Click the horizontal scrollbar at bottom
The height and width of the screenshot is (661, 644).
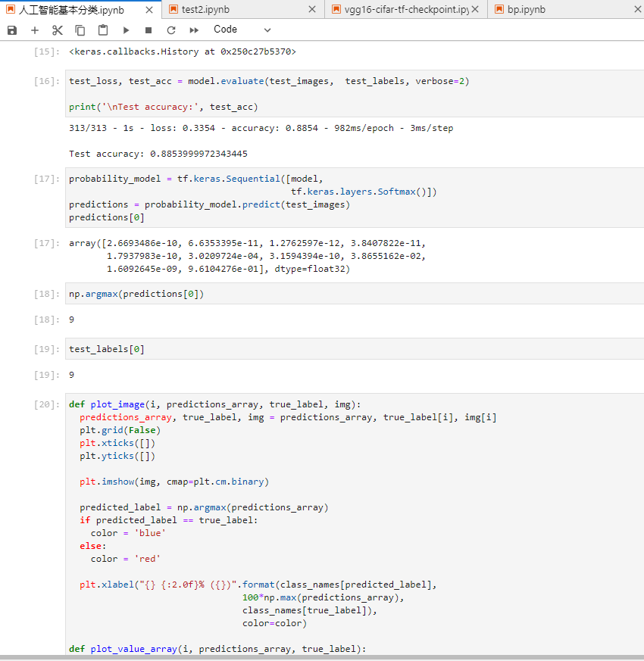pyautogui.click(x=322, y=657)
